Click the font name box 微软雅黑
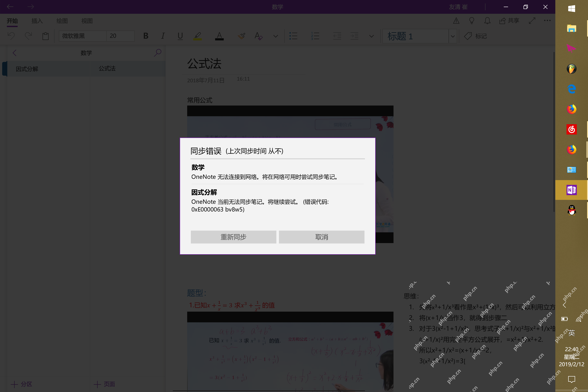 [83, 36]
